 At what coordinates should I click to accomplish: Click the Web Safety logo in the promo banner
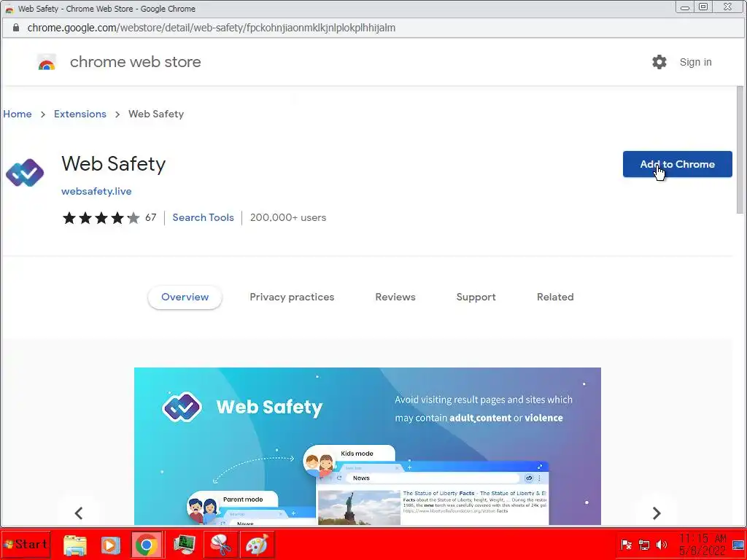(x=182, y=407)
